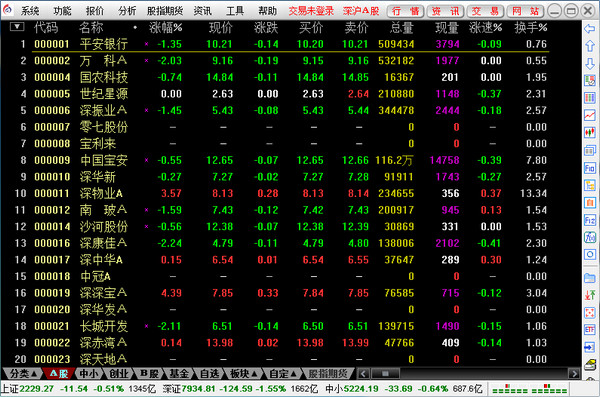
Task: Click the horizontal scrollbar thumb
Action: pos(385,373)
